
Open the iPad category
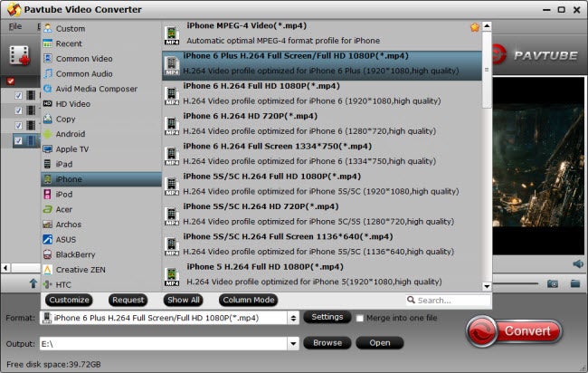pos(101,164)
